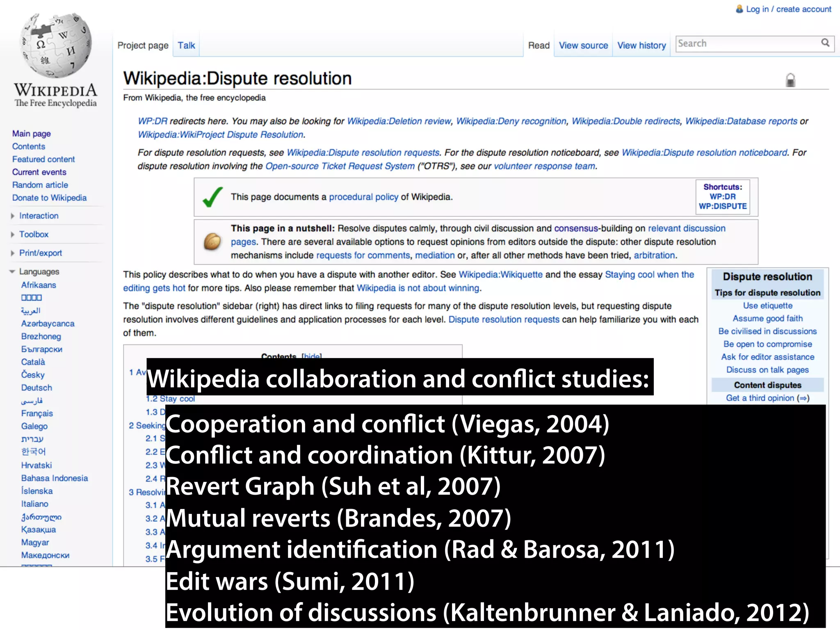
Task: Open Wikipedia:Deletion review link
Action: click(x=399, y=121)
